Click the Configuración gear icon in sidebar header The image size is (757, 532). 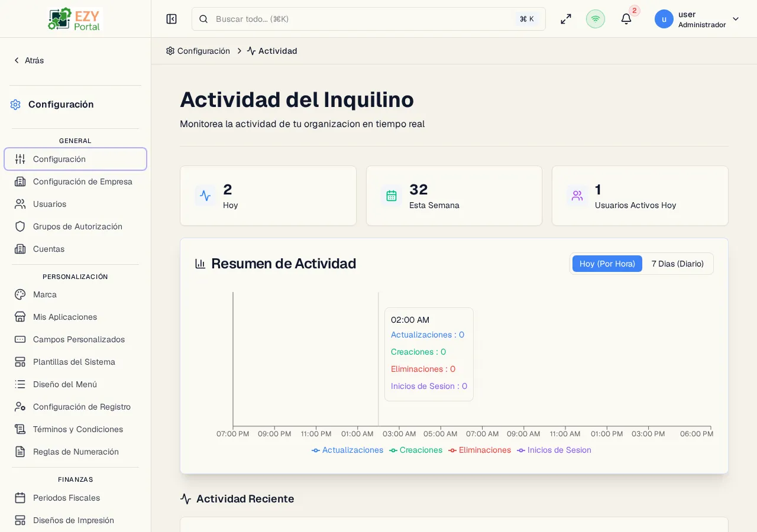pyautogui.click(x=15, y=105)
